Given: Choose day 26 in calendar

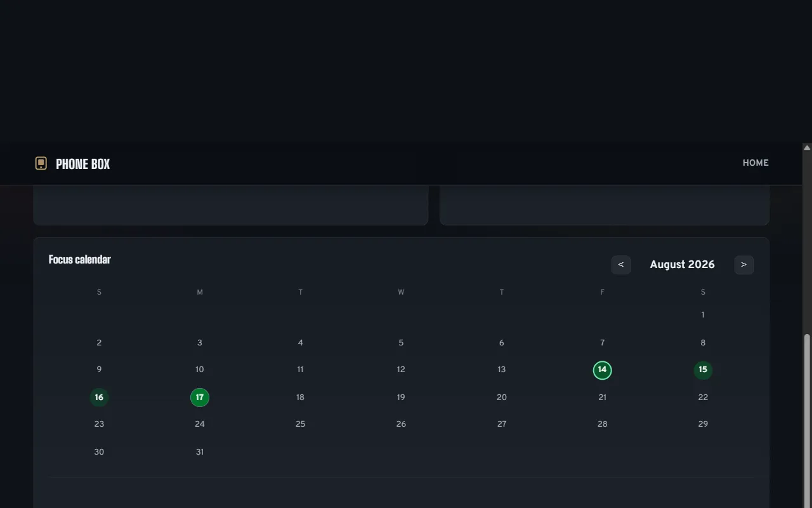Looking at the screenshot, I should coord(401,424).
